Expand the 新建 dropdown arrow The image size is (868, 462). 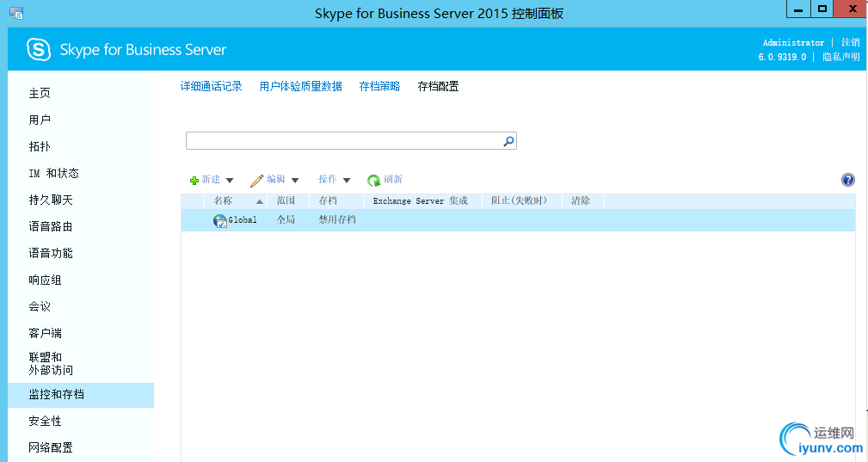point(230,181)
